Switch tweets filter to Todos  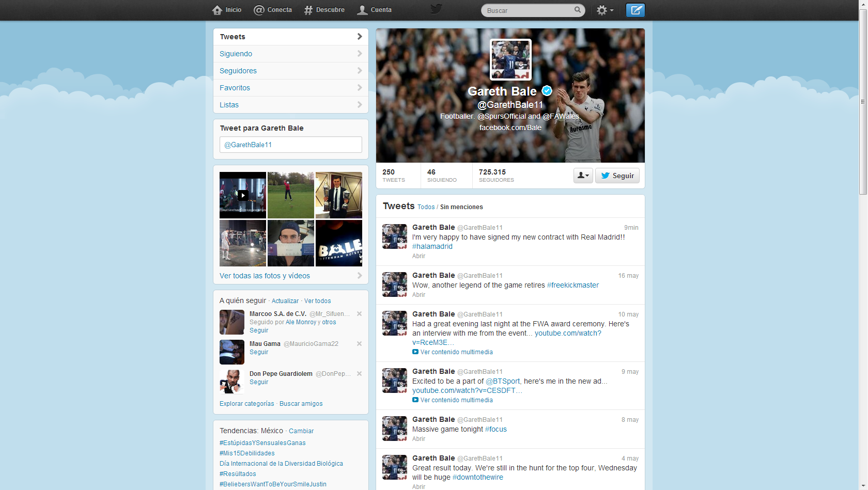tap(426, 207)
